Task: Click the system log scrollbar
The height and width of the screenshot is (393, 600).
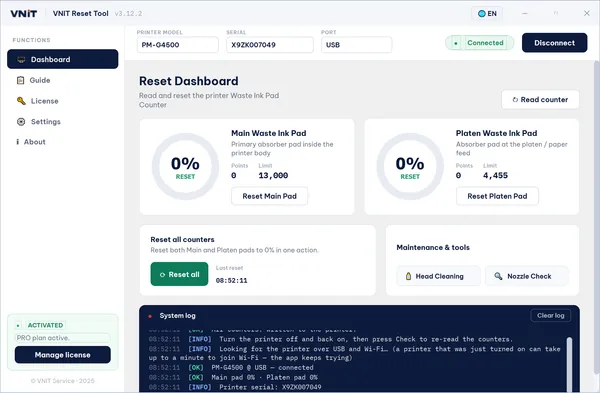Action: pos(569,364)
